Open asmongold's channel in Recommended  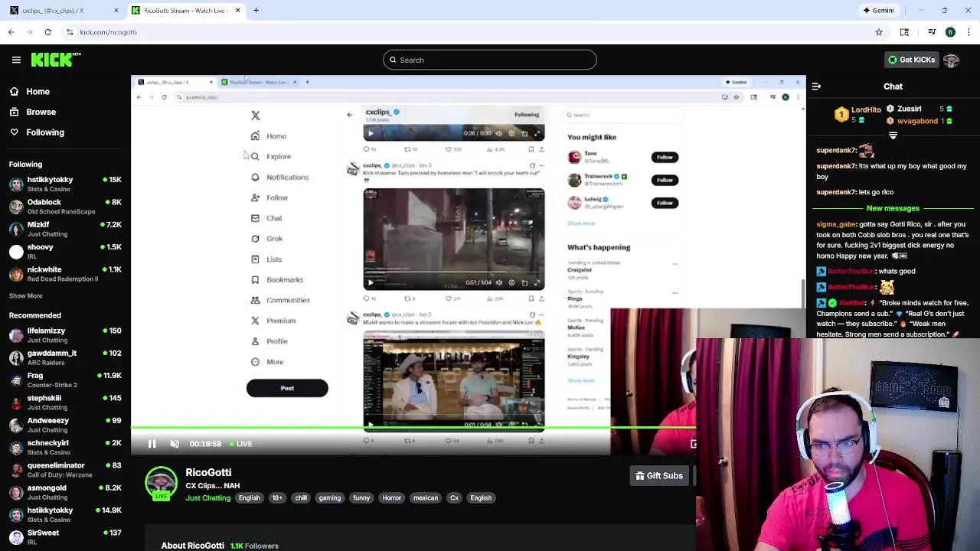tap(65, 492)
